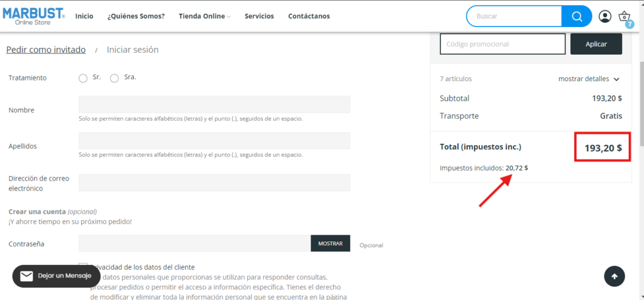Click the Nombre input field
Image resolution: width=644 pixels, height=300 pixels.
[x=214, y=104]
